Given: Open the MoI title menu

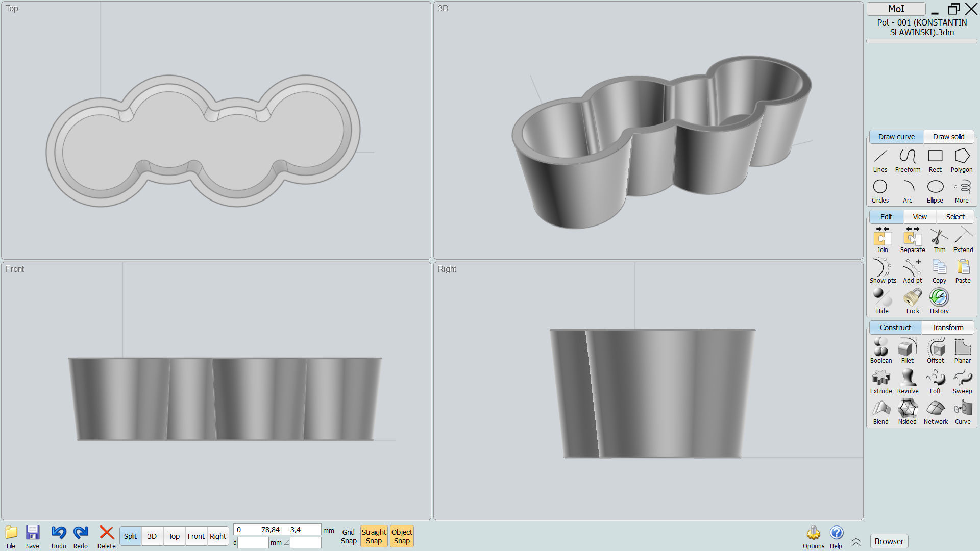Looking at the screenshot, I should point(896,9).
